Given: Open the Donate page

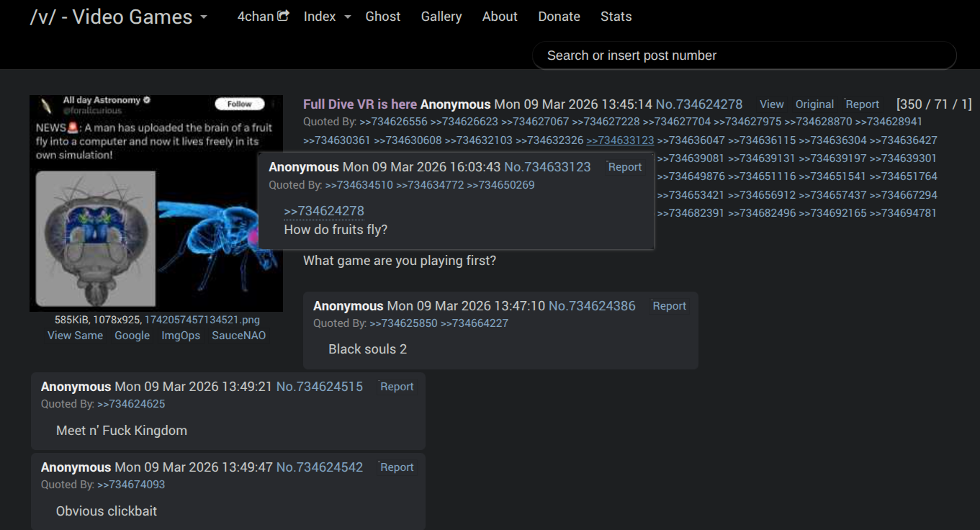Looking at the screenshot, I should (x=559, y=17).
